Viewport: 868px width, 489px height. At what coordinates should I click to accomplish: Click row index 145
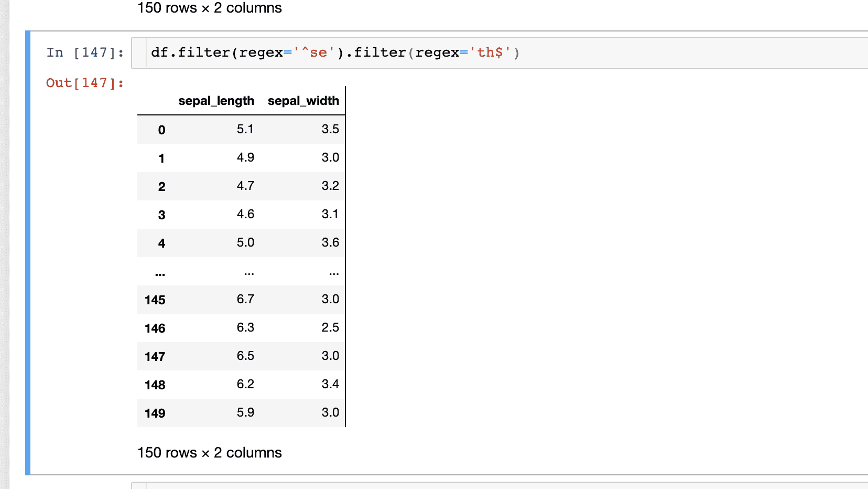click(155, 300)
